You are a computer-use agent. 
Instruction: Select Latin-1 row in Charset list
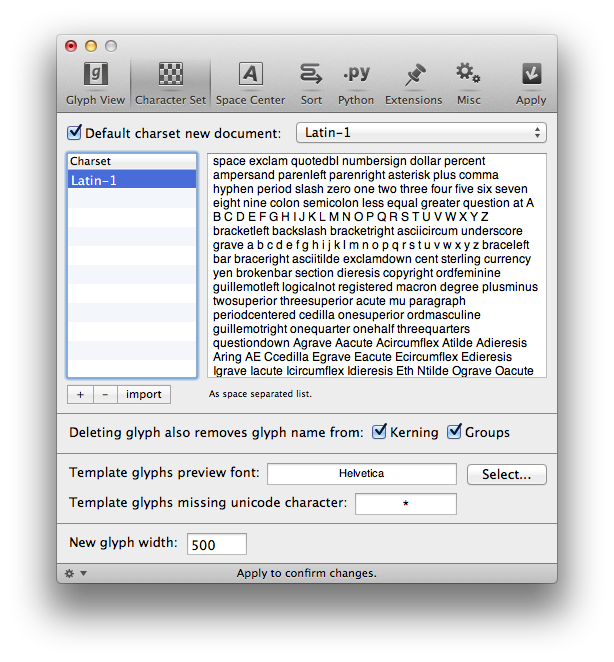132,180
